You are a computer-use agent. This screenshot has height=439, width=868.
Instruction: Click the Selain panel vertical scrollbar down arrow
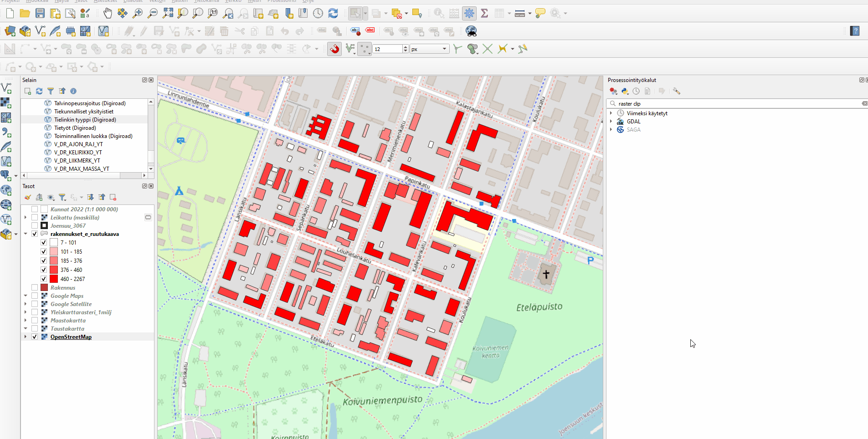pyautogui.click(x=151, y=168)
